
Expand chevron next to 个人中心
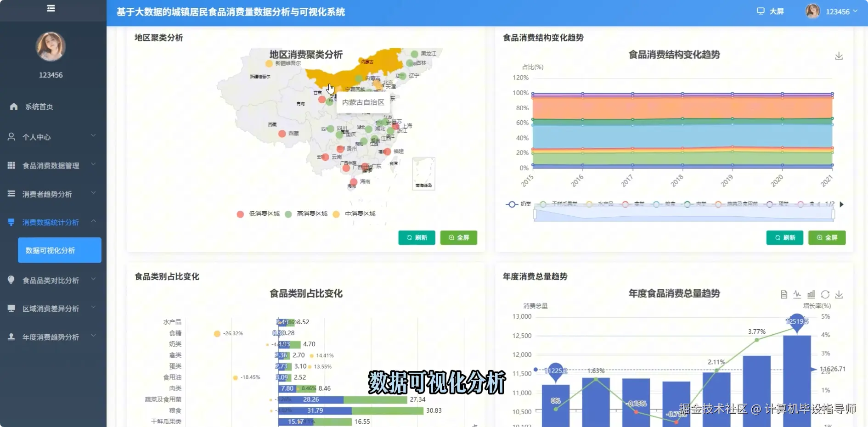93,135
